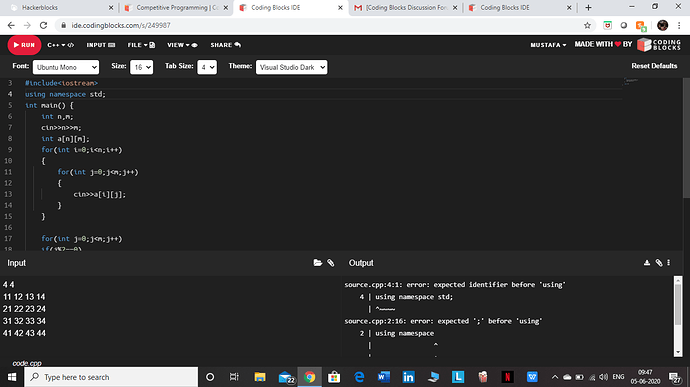Open Netflix from taskbar
This screenshot has width=690, height=387.
point(507,377)
